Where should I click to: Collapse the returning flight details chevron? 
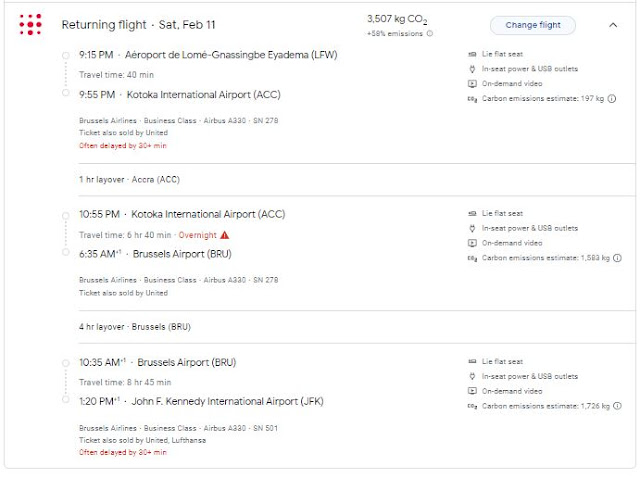coord(613,25)
